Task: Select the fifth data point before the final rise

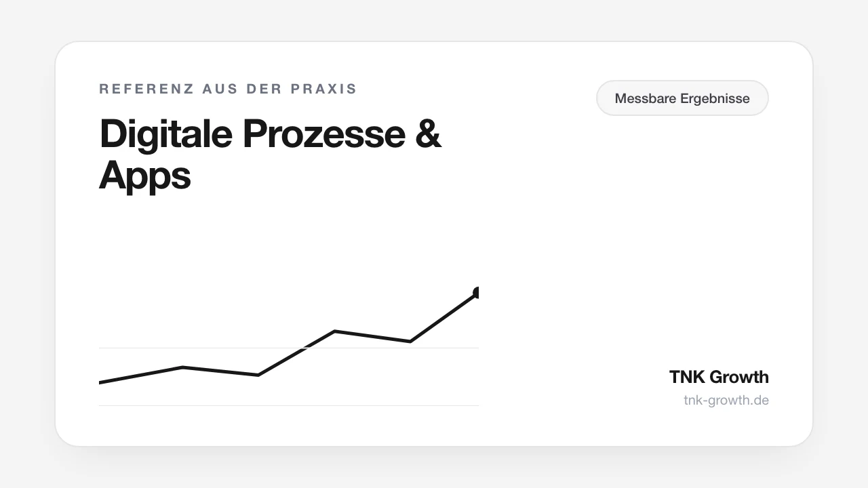Action: click(410, 341)
